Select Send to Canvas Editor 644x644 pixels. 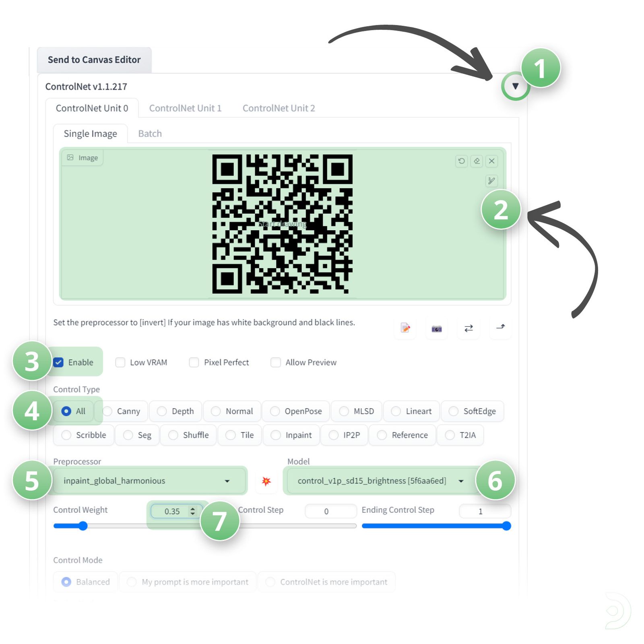(x=94, y=59)
